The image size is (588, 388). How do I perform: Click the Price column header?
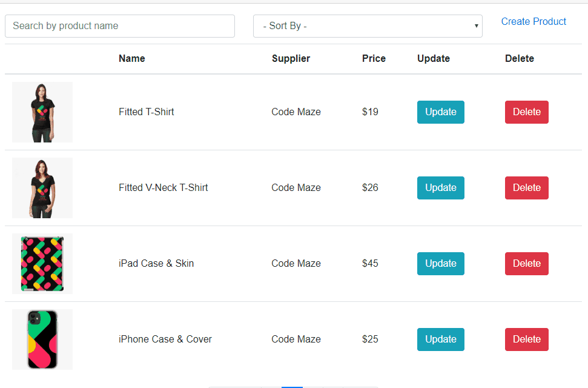tap(374, 59)
